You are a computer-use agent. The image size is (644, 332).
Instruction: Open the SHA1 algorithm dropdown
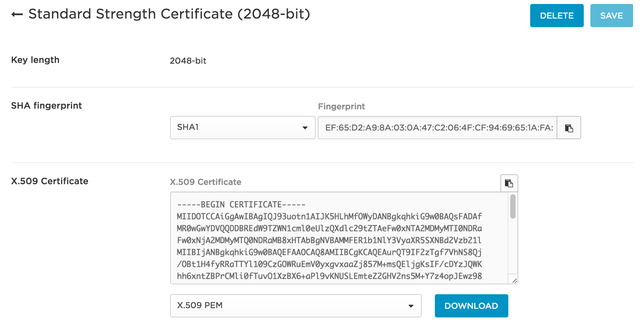click(242, 128)
